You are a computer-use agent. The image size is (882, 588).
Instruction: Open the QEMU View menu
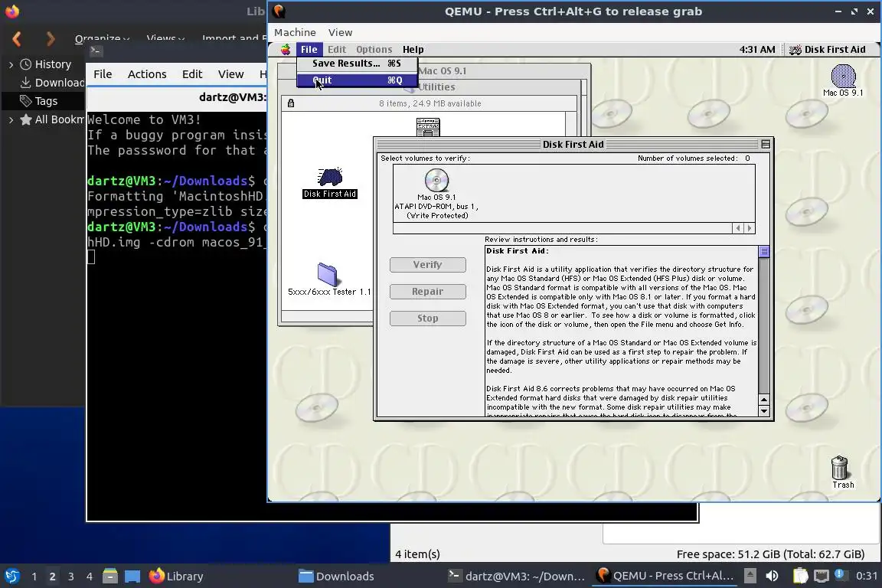340,33
